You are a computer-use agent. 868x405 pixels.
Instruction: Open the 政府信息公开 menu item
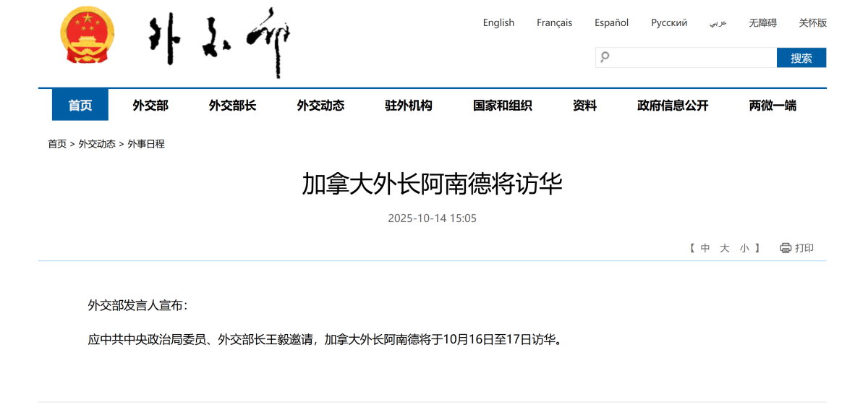pos(673,106)
